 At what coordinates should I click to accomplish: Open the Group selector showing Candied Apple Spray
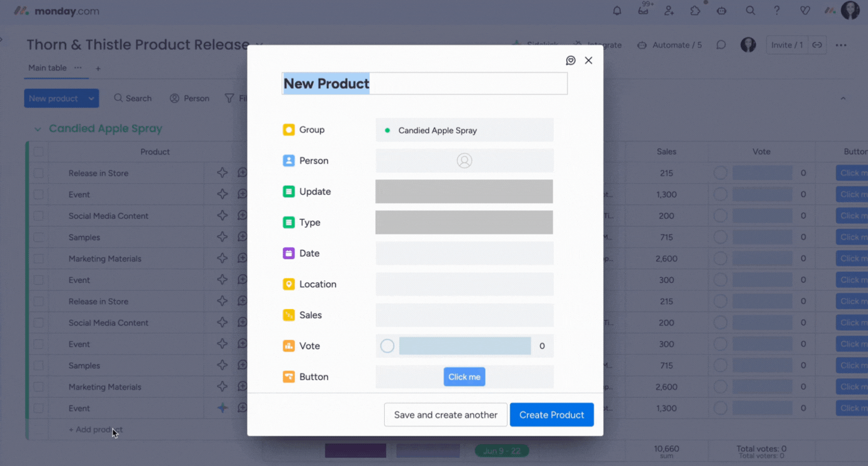464,131
